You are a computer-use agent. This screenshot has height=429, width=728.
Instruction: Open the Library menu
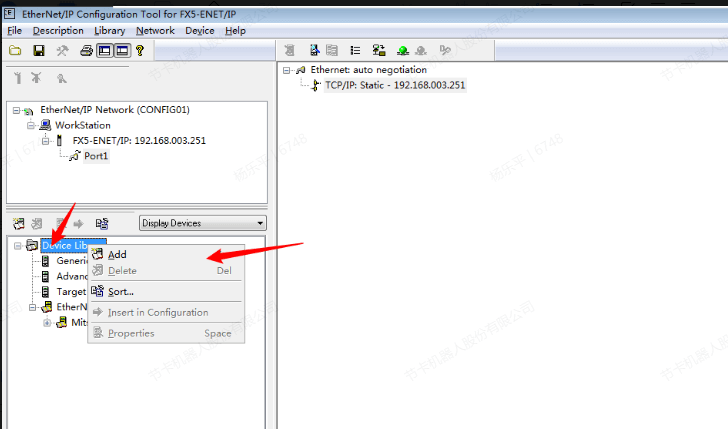tap(109, 31)
